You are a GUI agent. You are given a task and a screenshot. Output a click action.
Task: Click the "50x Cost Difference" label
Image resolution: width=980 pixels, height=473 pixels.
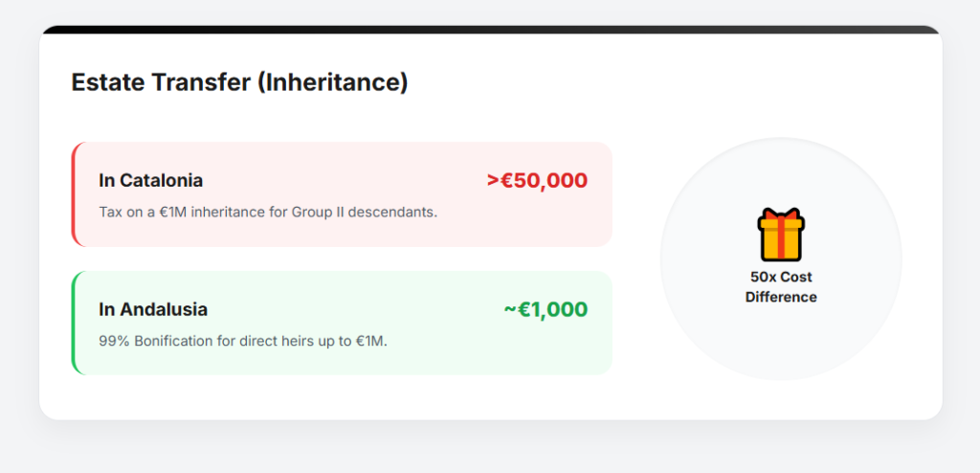(781, 287)
